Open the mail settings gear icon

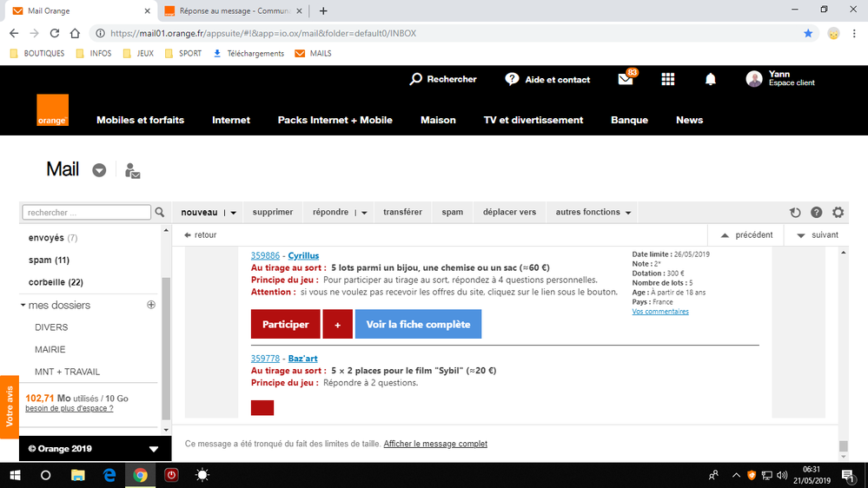(838, 213)
